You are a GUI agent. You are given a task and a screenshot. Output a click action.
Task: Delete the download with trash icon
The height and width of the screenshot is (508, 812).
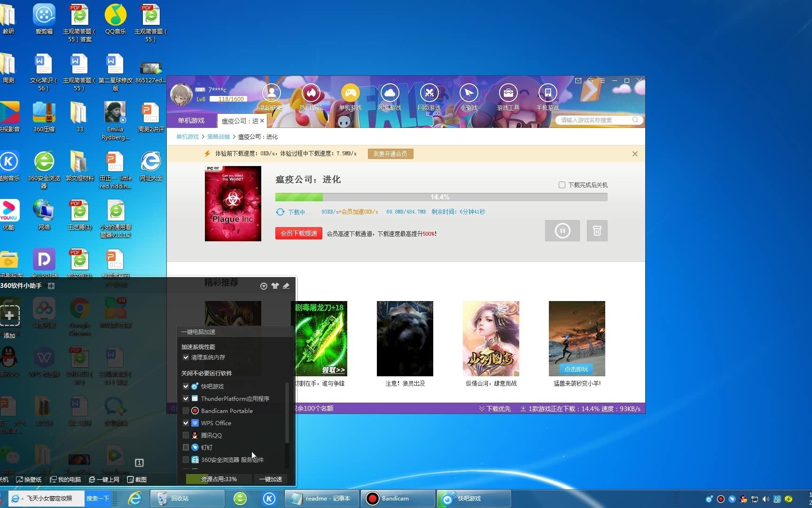(x=597, y=230)
